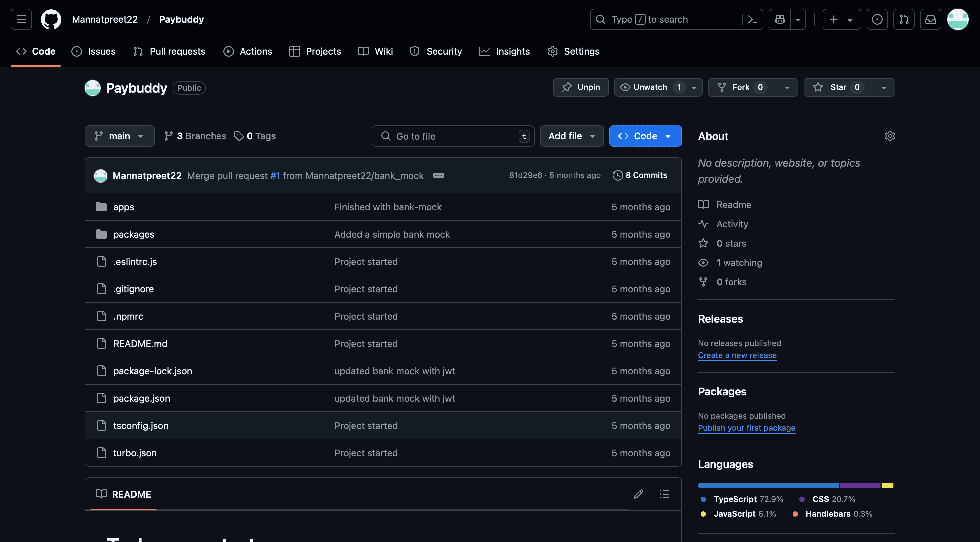Viewport: 980px width, 542px height.
Task: Switch to the Security tab
Action: (x=436, y=51)
